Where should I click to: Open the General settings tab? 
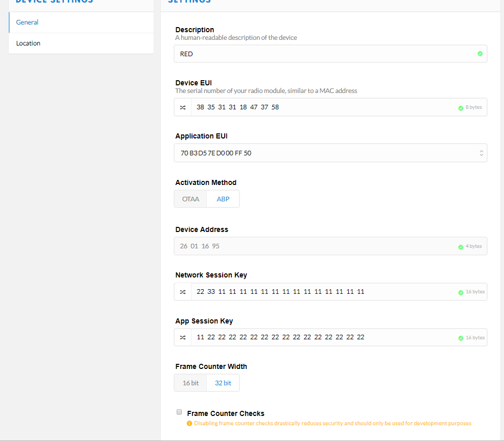click(x=81, y=22)
